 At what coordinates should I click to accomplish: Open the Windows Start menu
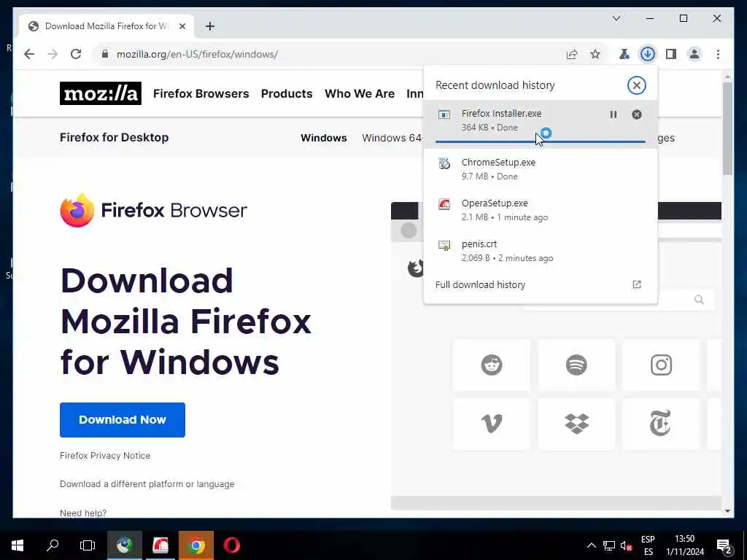(x=18, y=545)
